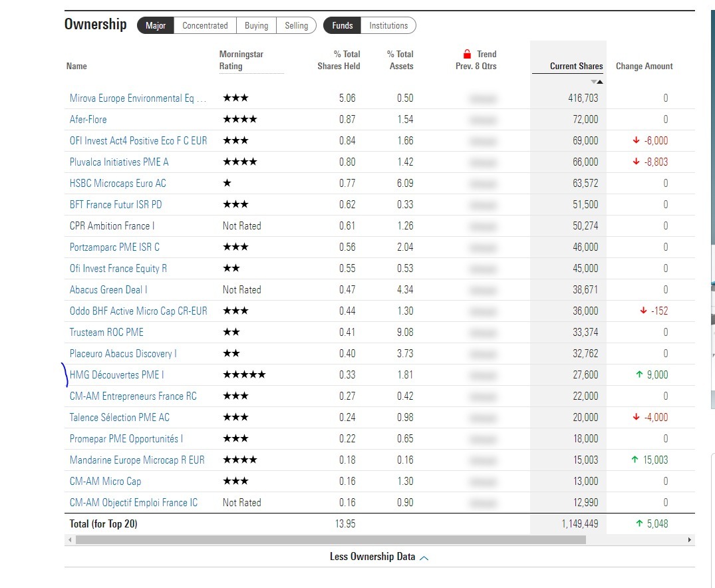Collapse using the Less Ownership Data chevron

coord(424,558)
